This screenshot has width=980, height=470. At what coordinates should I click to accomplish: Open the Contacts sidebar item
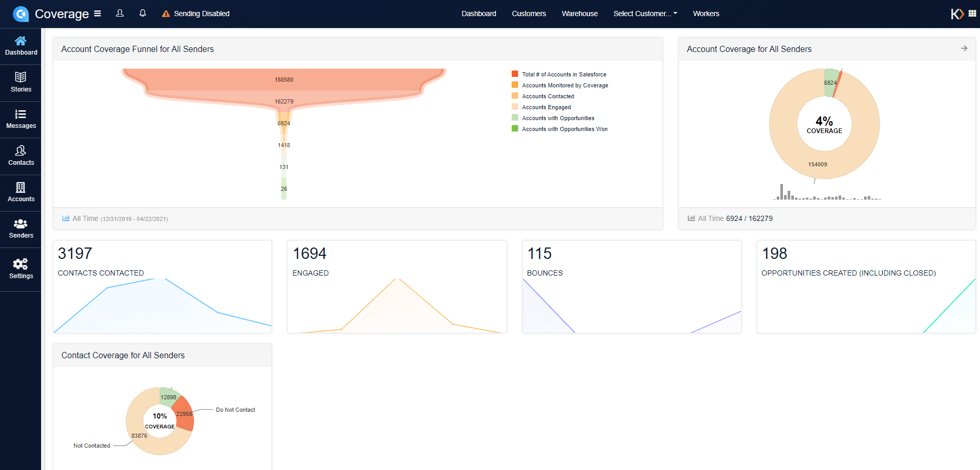21,156
